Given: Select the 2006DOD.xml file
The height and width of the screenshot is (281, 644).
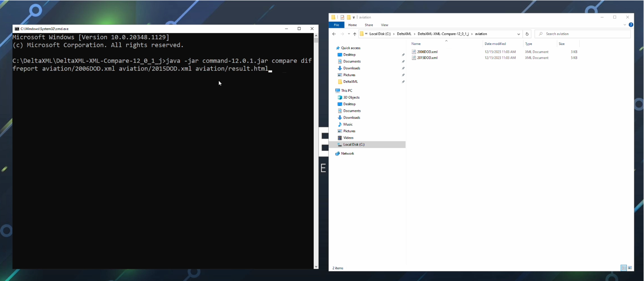Looking at the screenshot, I should [x=427, y=52].
